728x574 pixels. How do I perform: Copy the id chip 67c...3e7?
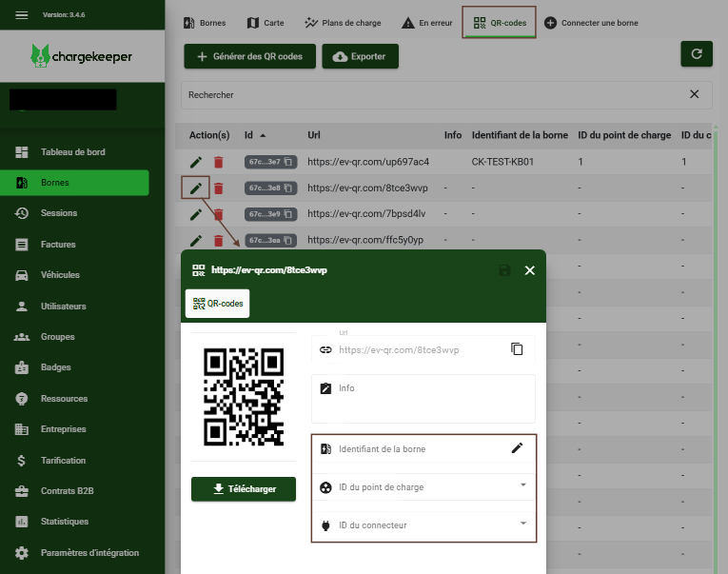(x=288, y=162)
